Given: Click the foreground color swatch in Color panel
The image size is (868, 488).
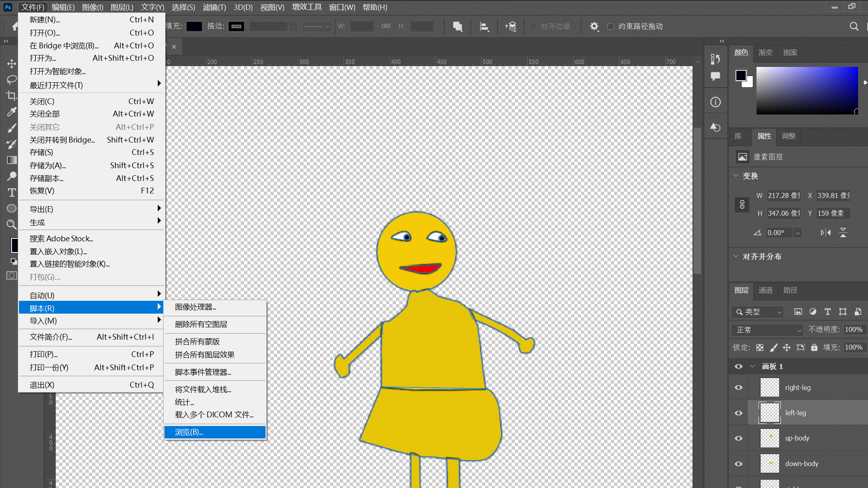Looking at the screenshot, I should (741, 75).
